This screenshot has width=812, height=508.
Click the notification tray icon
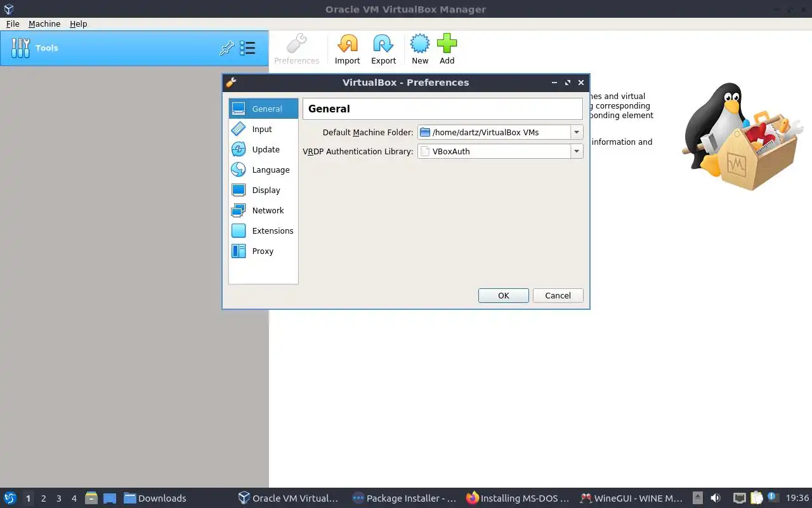coord(772,497)
